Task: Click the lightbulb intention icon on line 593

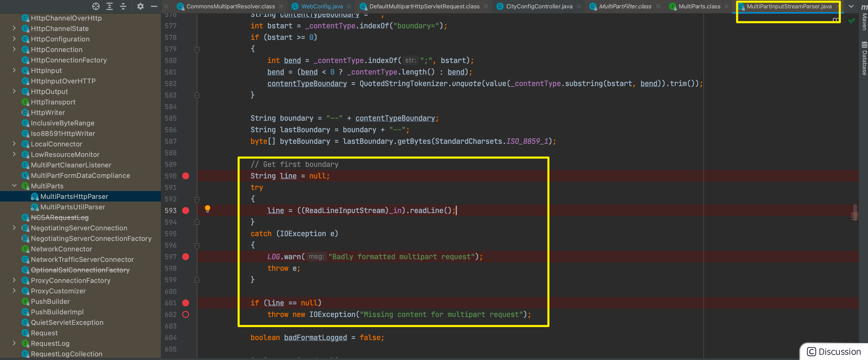Action: click(208, 209)
